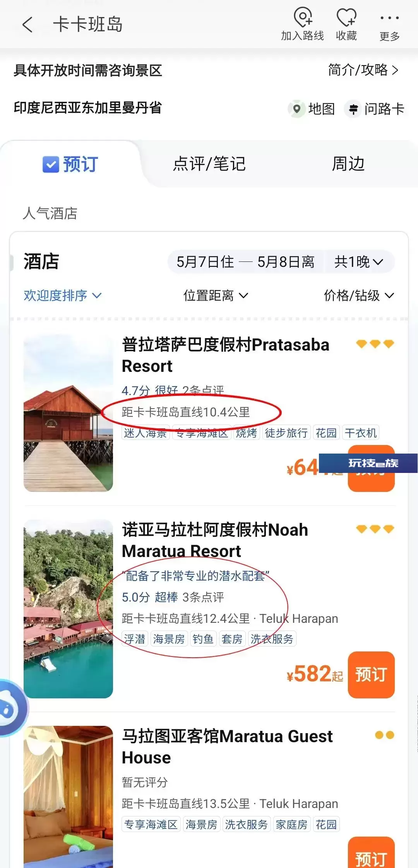The width and height of the screenshot is (418, 868).
Task: Tap the 问路卡 signpost icon
Action: (x=353, y=109)
